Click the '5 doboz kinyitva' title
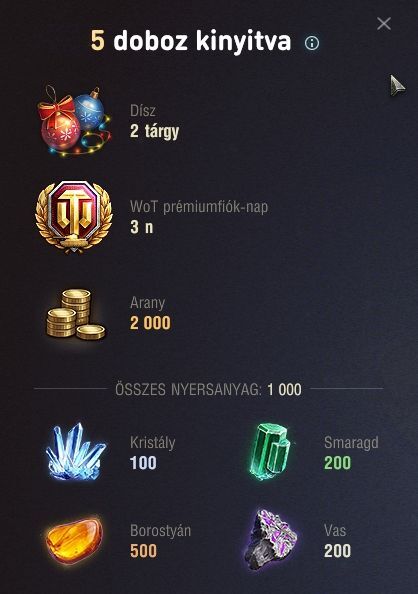Image resolution: width=418 pixels, height=594 pixels. tap(191, 41)
